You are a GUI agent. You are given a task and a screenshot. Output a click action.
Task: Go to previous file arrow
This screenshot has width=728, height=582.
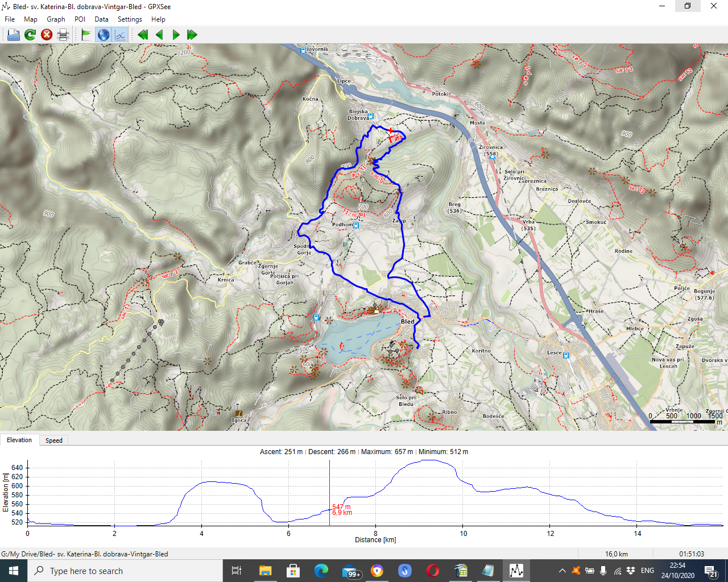[159, 35]
